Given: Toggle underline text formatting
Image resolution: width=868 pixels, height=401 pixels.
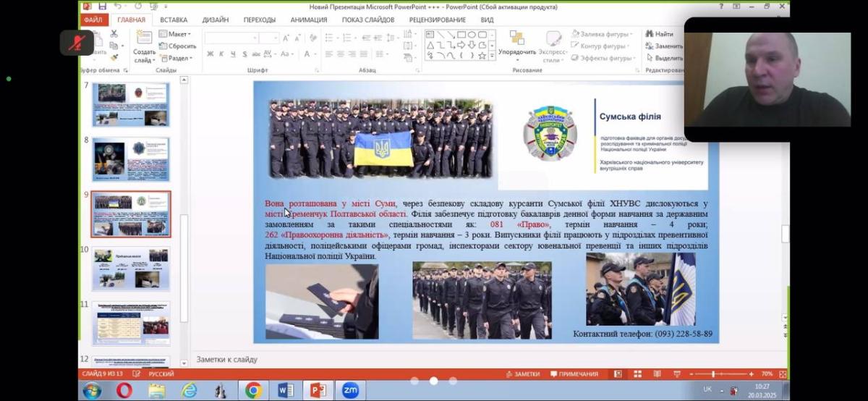Looking at the screenshot, I should (x=233, y=54).
